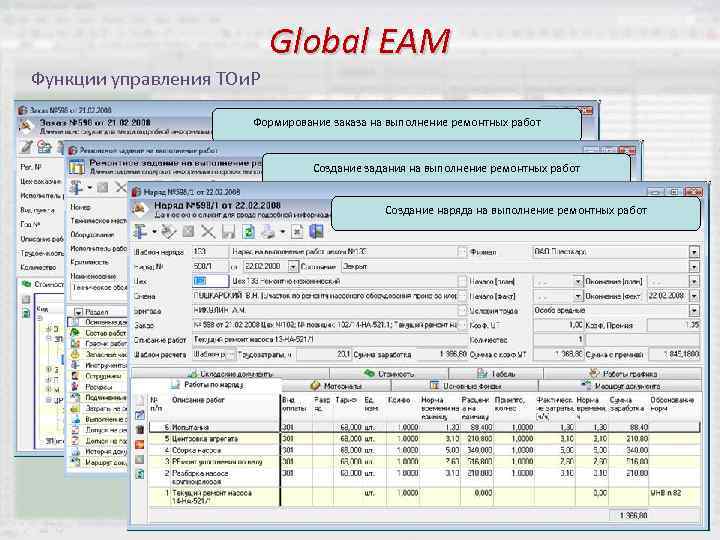This screenshot has height=540, width=720.
Task: Click Наряд header icon beside title Наряд №598/1
Action: (140, 209)
